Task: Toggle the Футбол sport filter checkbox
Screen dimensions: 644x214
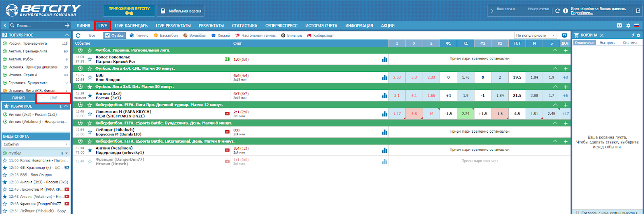Action: click(107, 35)
